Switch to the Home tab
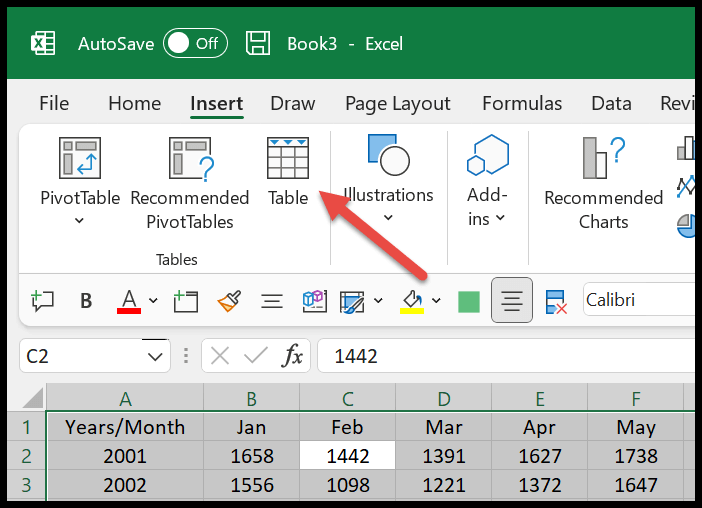Screen dimensions: 702x508 (x=134, y=103)
